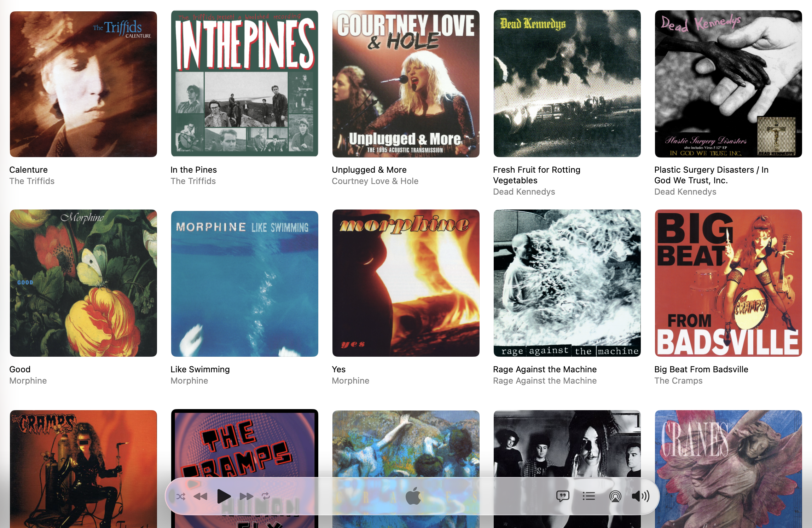Open the In the Pines album artwork
The image size is (812, 528).
(245, 84)
